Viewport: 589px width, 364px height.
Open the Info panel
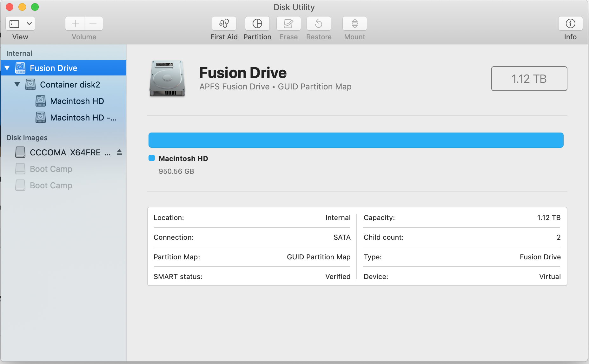coord(570,24)
